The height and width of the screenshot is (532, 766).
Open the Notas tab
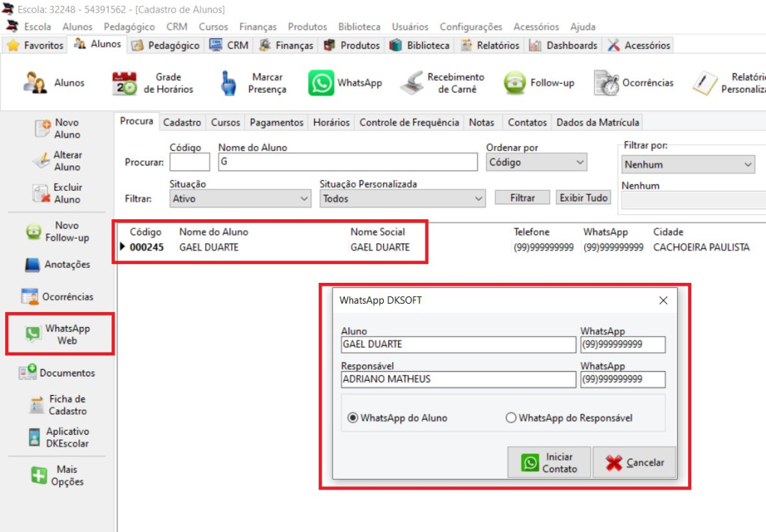pos(481,123)
